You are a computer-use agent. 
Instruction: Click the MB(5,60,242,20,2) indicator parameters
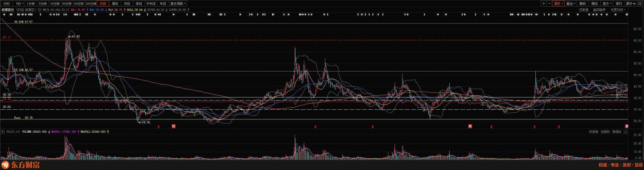(56, 10)
